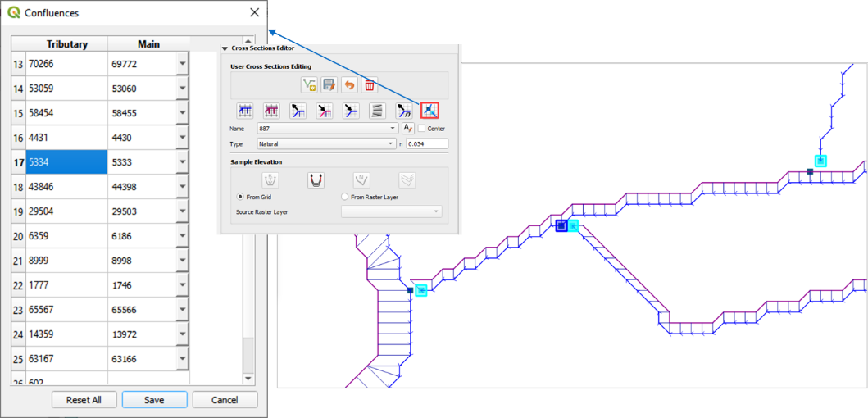Viewport: 868px width, 418px height.
Task: Click the rename cross section icon
Action: pos(407,129)
